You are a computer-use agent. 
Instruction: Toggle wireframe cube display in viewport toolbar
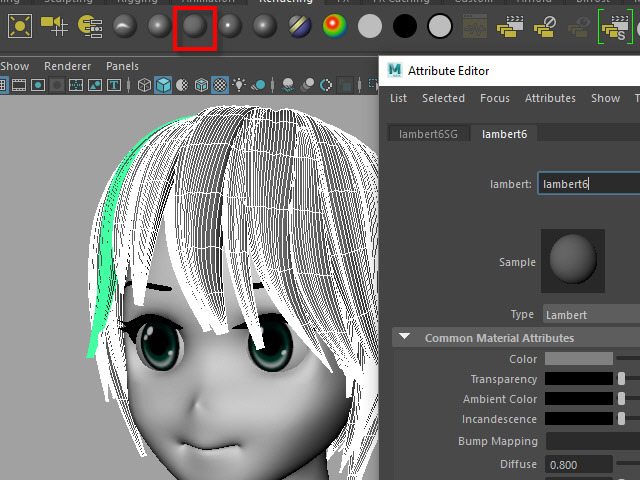[x=145, y=85]
